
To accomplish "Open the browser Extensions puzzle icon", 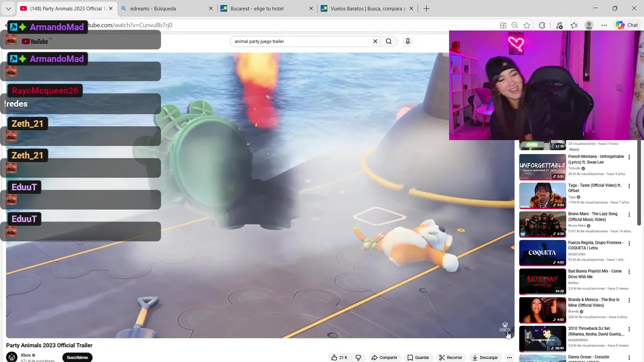I will tap(542, 25).
